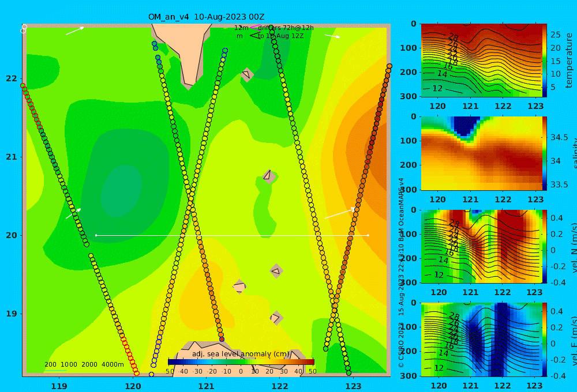Click the 'vel. E (m/s)' axis label
Viewport: 577px width, 392px height.
tap(574, 341)
